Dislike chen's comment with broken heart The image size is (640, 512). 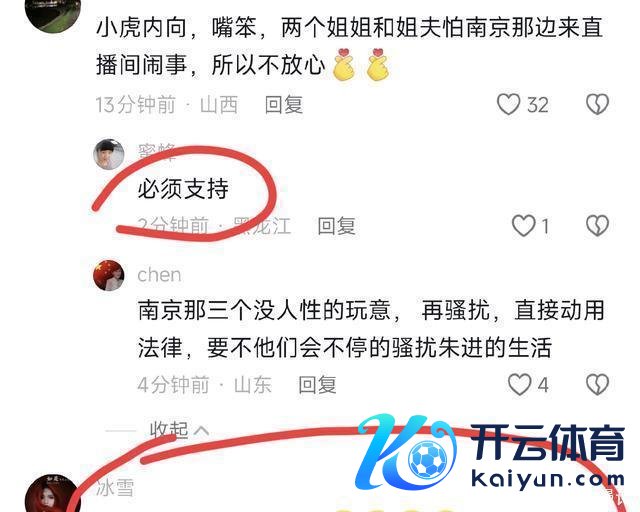(597, 384)
